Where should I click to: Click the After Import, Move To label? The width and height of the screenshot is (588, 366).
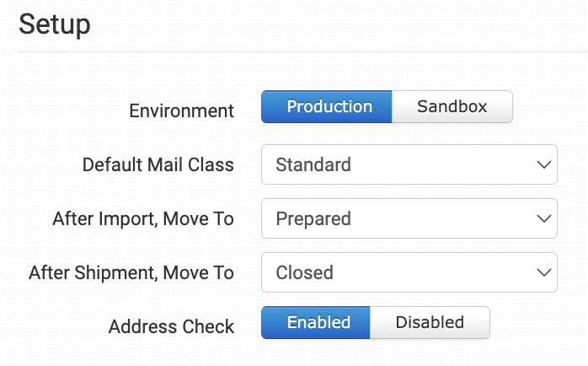tap(143, 218)
